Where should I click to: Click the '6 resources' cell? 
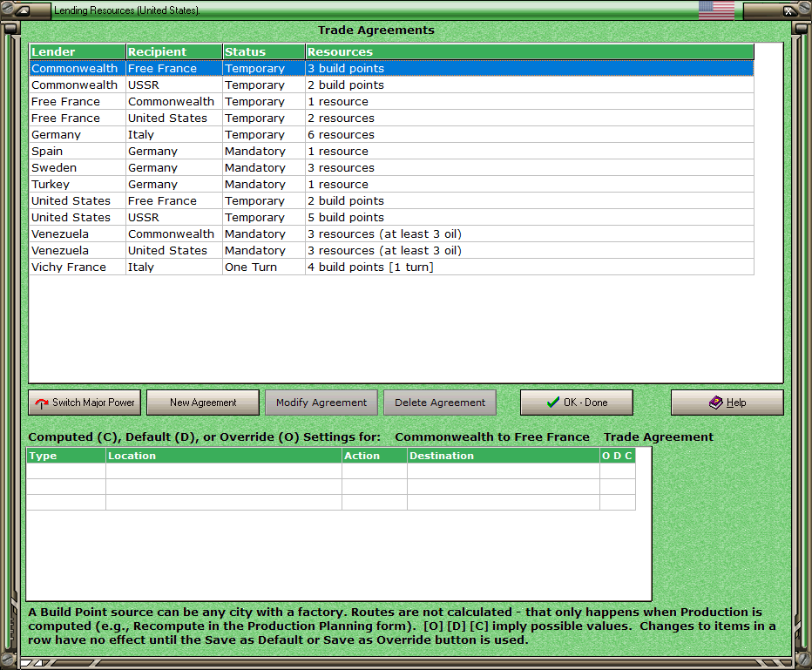[x=530, y=135]
